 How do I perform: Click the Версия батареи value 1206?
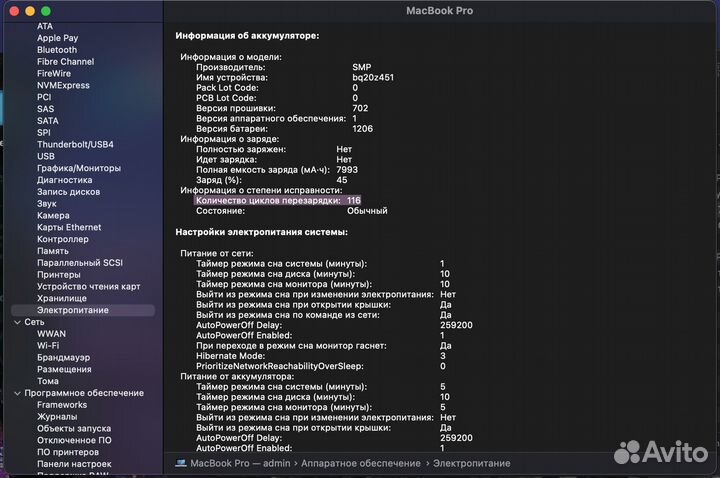pos(362,129)
